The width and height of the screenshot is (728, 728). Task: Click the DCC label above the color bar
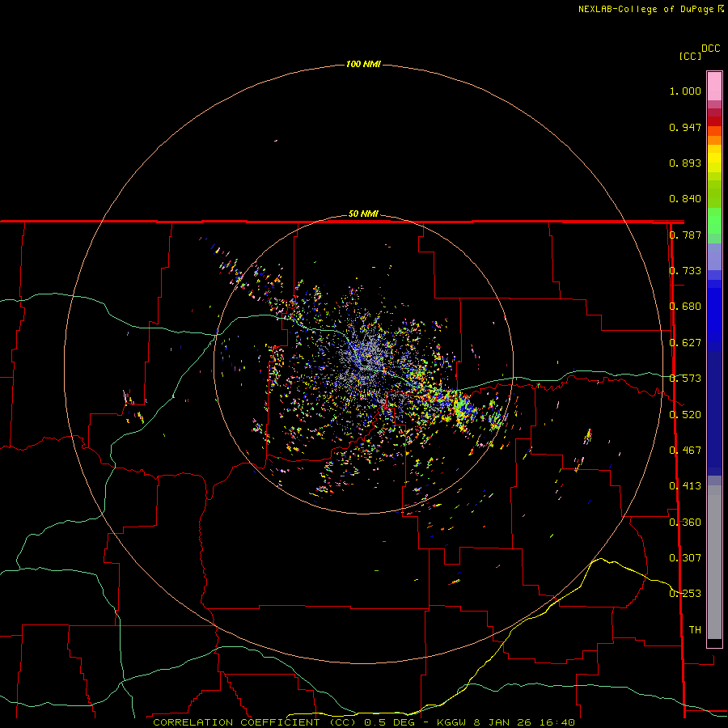pyautogui.click(x=710, y=49)
